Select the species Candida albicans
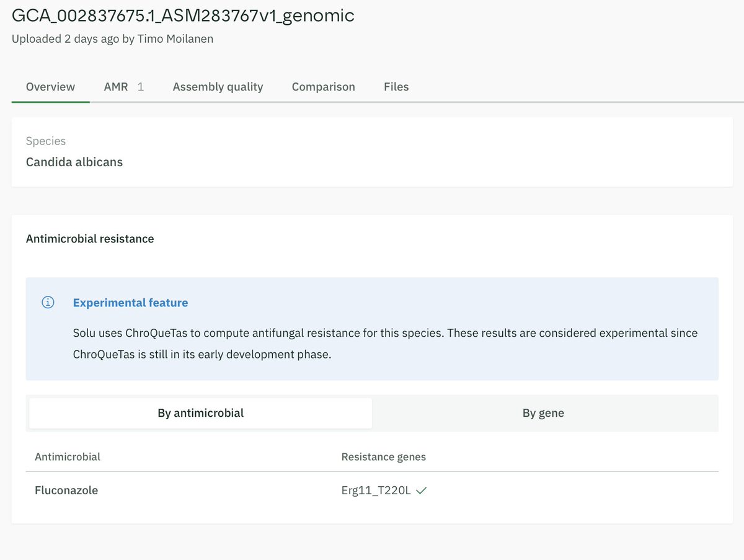The height and width of the screenshot is (560, 744). coord(74,162)
